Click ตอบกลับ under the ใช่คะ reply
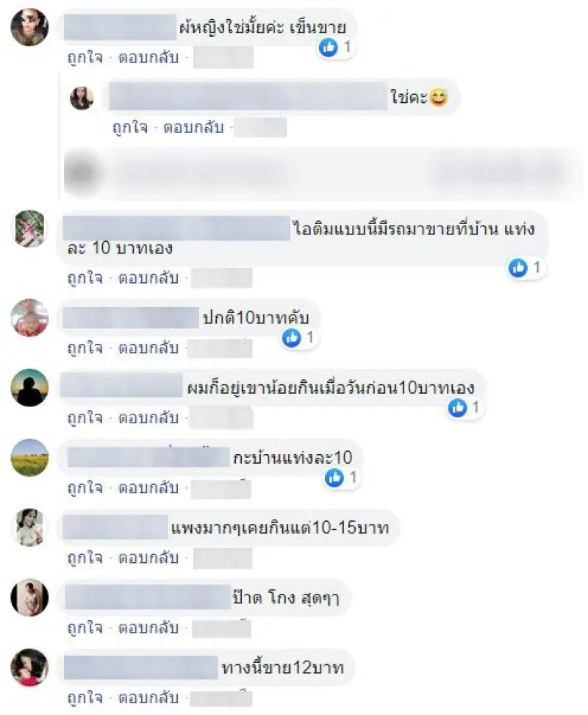The image size is (588, 715). pyautogui.click(x=193, y=127)
